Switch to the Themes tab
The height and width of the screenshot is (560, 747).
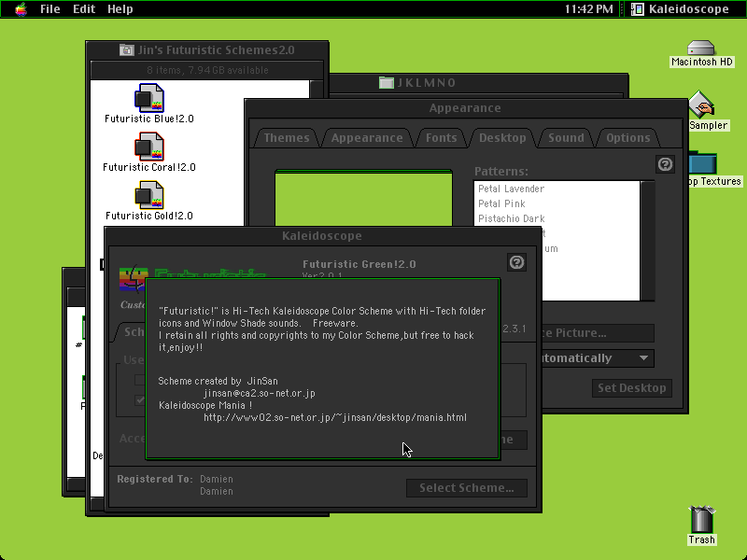point(287,138)
